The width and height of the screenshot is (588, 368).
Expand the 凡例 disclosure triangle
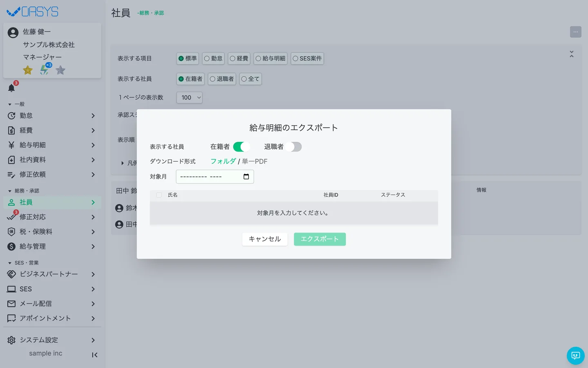click(x=122, y=163)
